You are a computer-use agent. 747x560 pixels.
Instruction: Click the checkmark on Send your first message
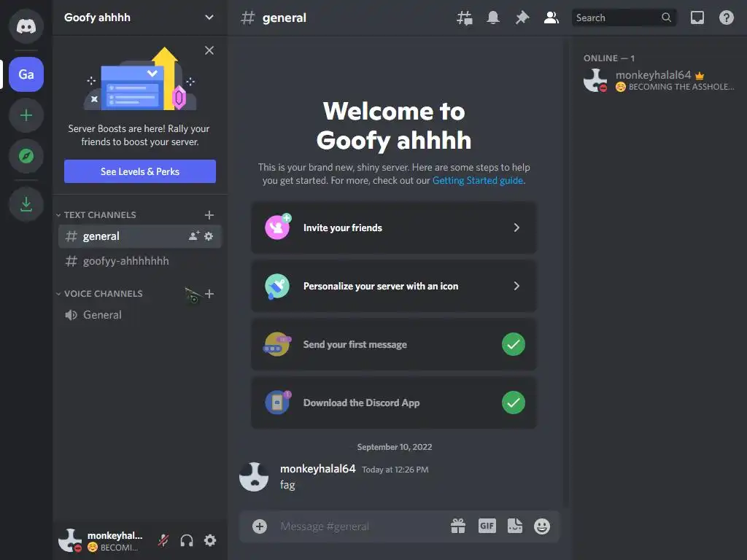(514, 344)
